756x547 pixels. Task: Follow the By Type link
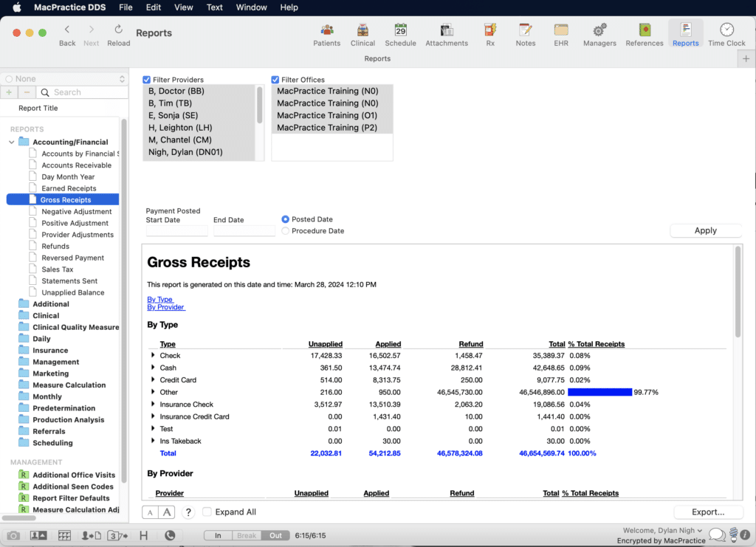(x=159, y=299)
